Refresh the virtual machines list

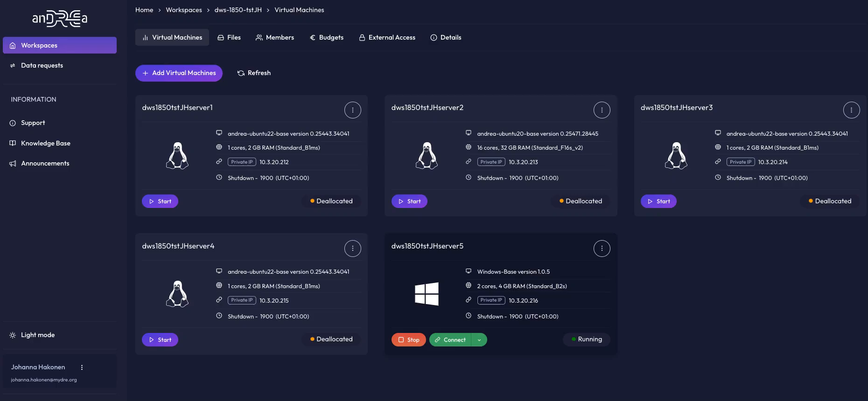[x=254, y=73]
